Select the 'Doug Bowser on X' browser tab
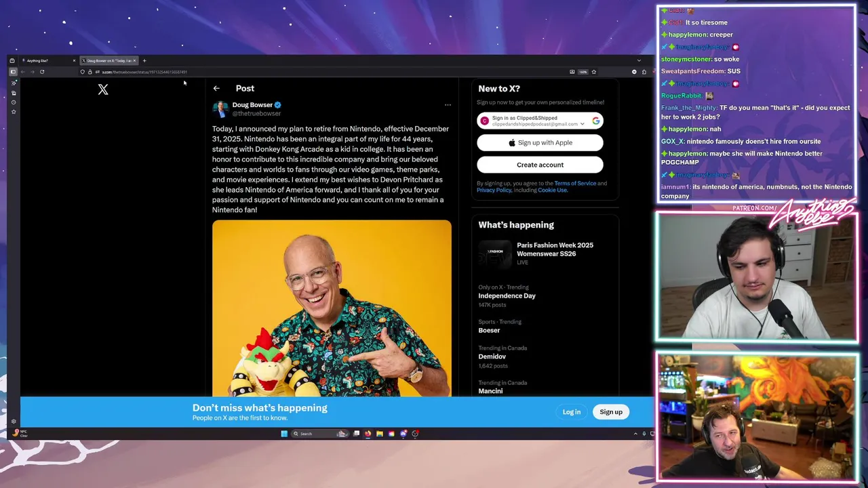 (108, 60)
